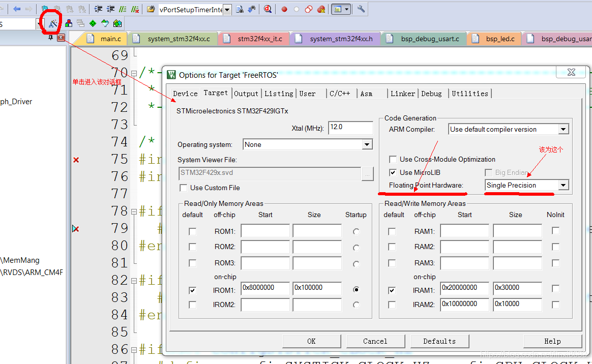
Task: Open the configuration wrench icon
Action: pyautogui.click(x=361, y=9)
